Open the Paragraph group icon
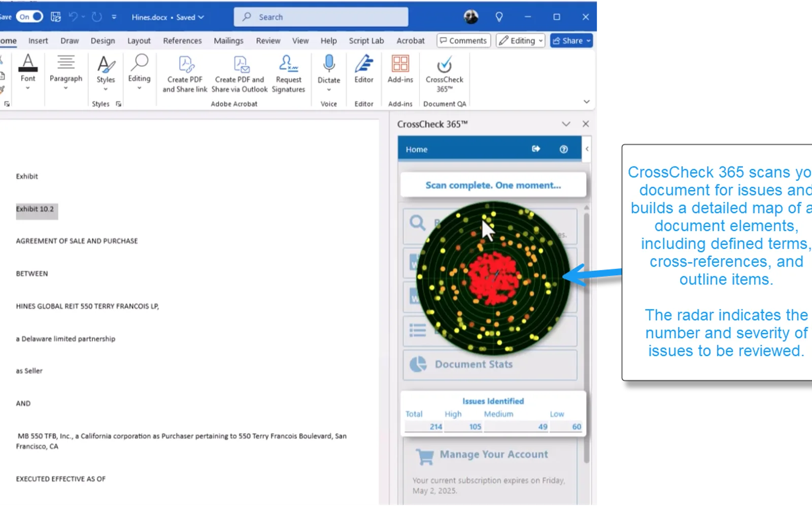The height and width of the screenshot is (508, 812). coord(65,62)
